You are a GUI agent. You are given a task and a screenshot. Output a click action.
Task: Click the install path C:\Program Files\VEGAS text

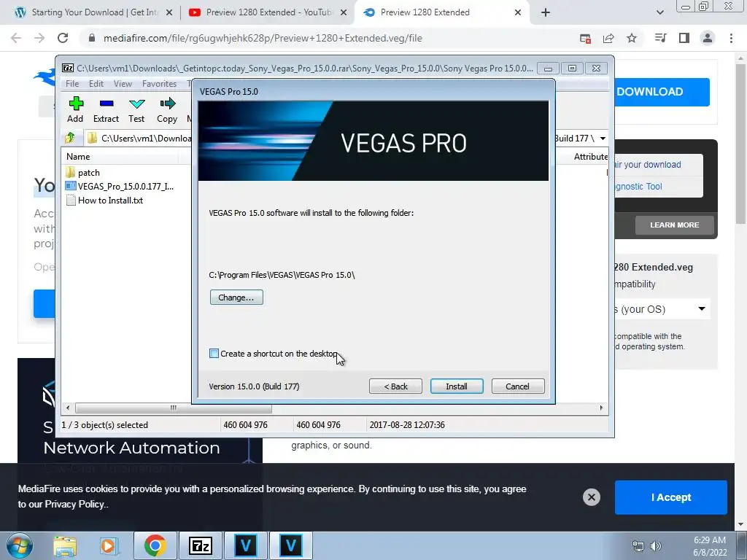pyautogui.click(x=282, y=275)
